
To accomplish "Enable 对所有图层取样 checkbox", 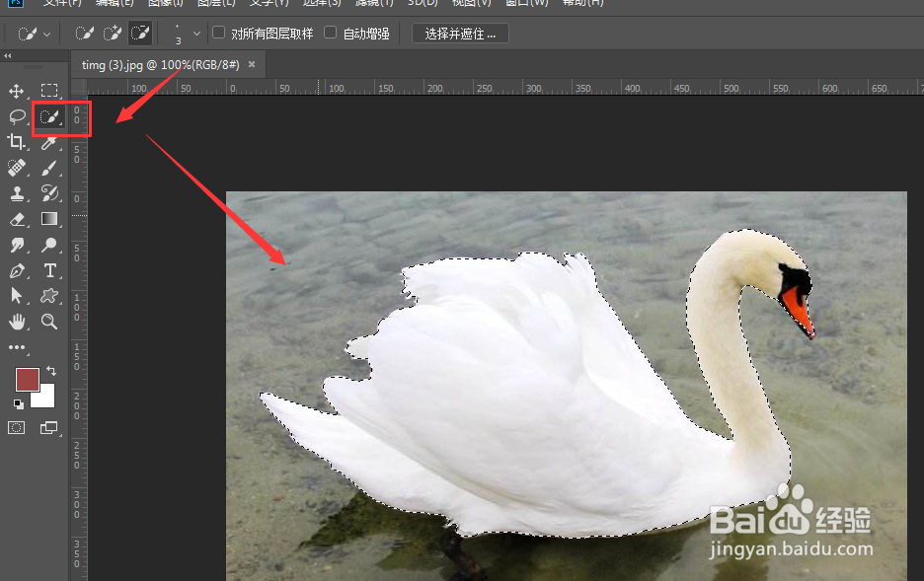I will pyautogui.click(x=218, y=33).
